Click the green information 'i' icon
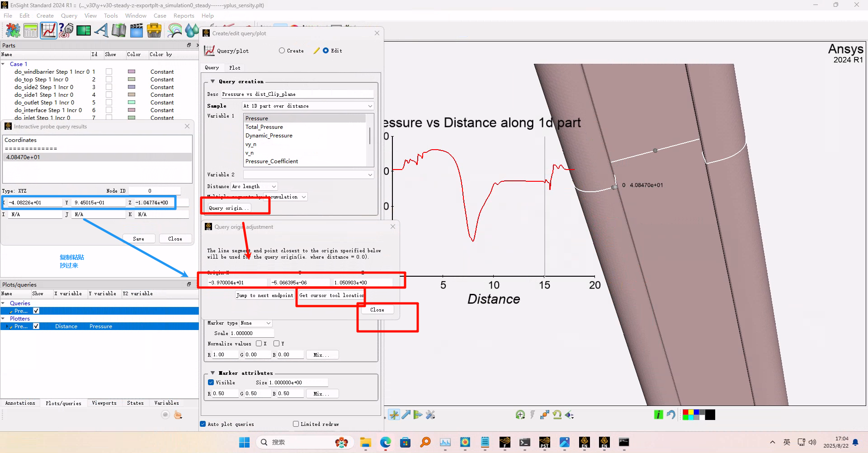The height and width of the screenshot is (453, 868). [x=658, y=415]
